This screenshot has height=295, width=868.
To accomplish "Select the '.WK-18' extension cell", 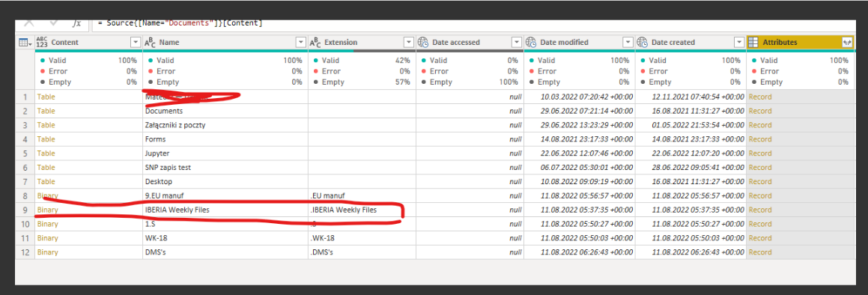I will pyautogui.click(x=362, y=238).
